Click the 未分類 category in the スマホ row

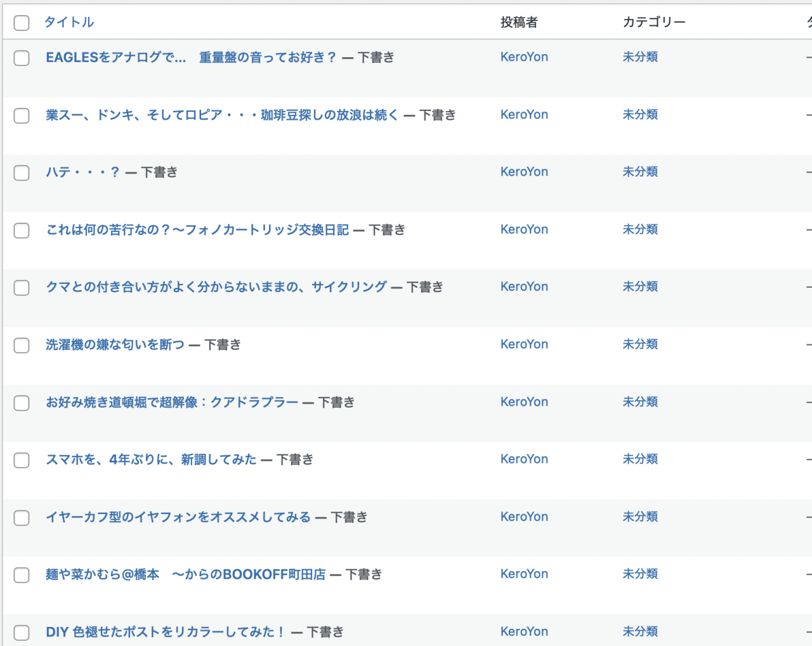(640, 459)
